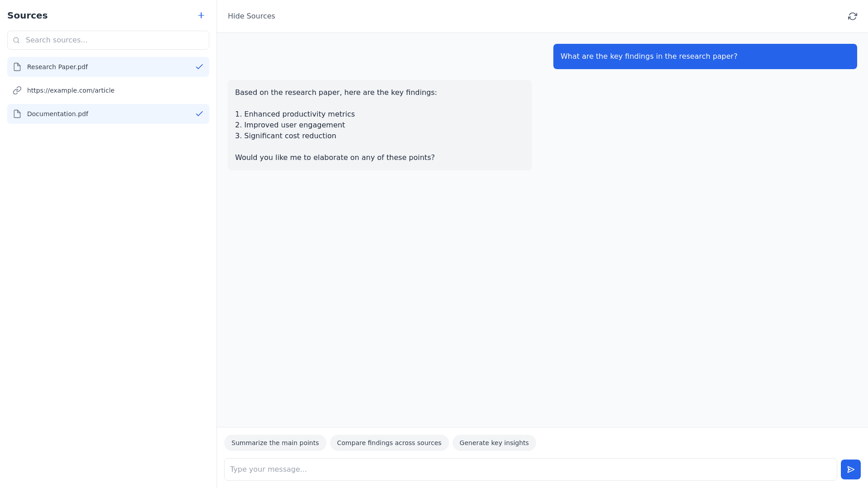Click the plus icon to add a source

[x=201, y=15]
